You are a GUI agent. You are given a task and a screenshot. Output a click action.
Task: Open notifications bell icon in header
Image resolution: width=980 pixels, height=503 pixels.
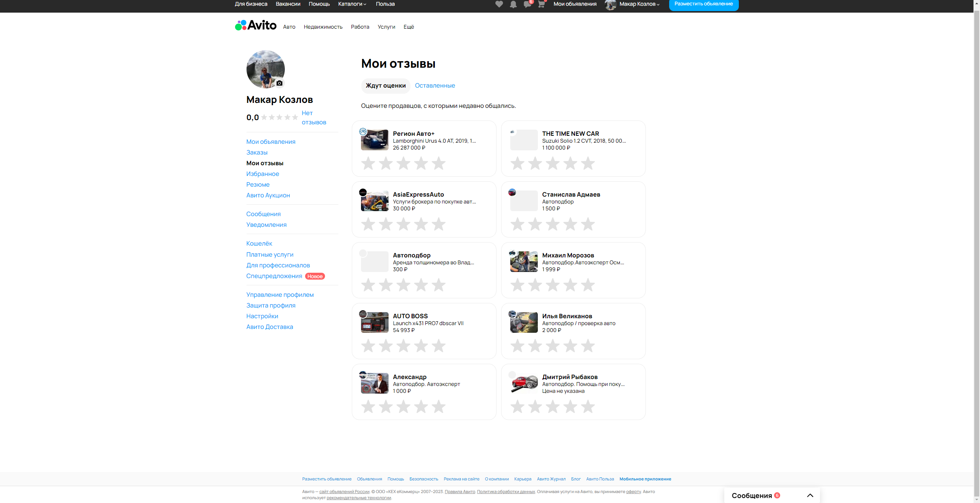point(513,4)
